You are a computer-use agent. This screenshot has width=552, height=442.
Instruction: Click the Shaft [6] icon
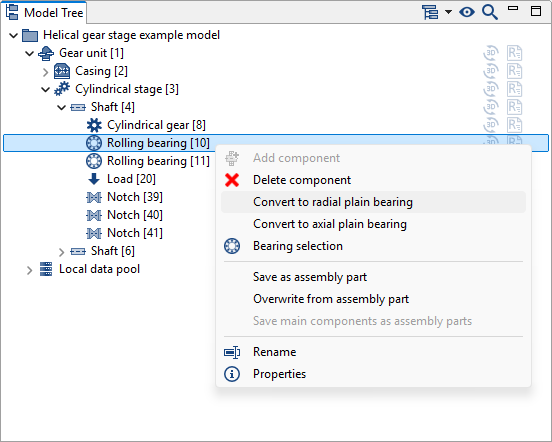pos(78,251)
